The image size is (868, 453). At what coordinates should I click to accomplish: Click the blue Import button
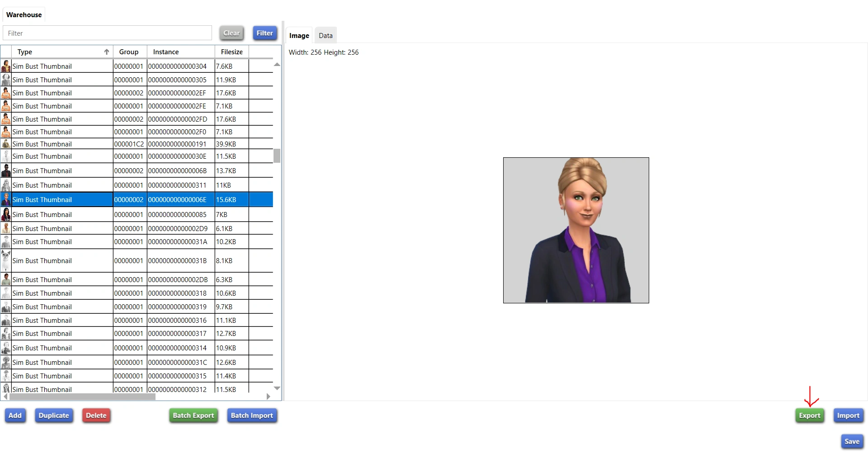tap(848, 415)
